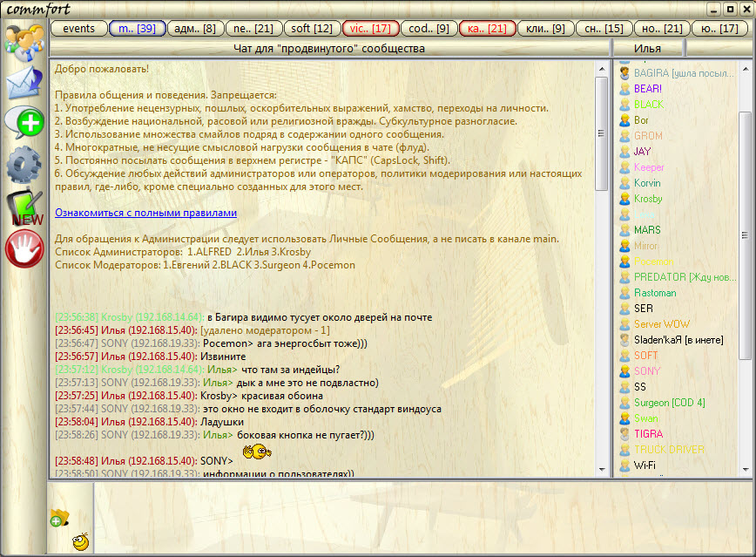This screenshot has width=756, height=557.
Task: Click the NEW notes icon in sidebar
Action: click(x=24, y=207)
